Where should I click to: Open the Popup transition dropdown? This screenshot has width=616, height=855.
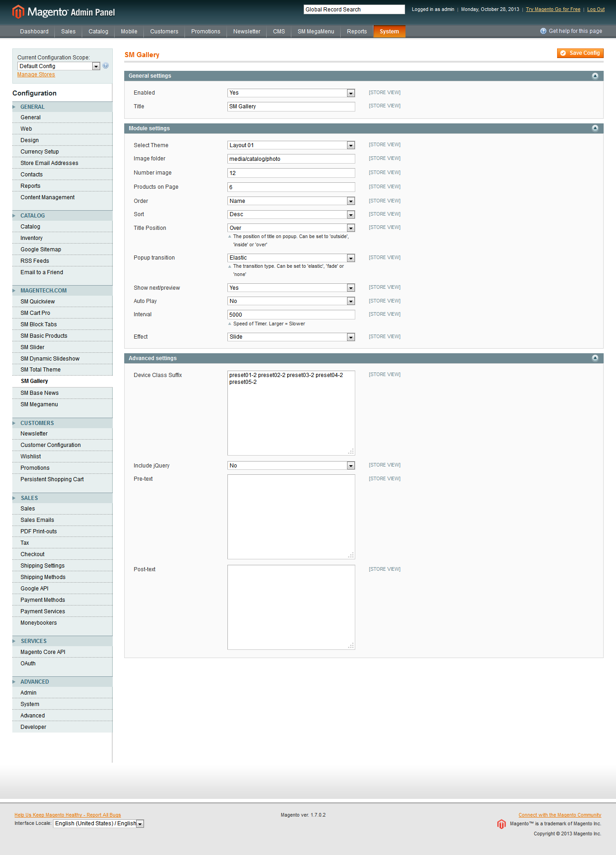(x=291, y=258)
